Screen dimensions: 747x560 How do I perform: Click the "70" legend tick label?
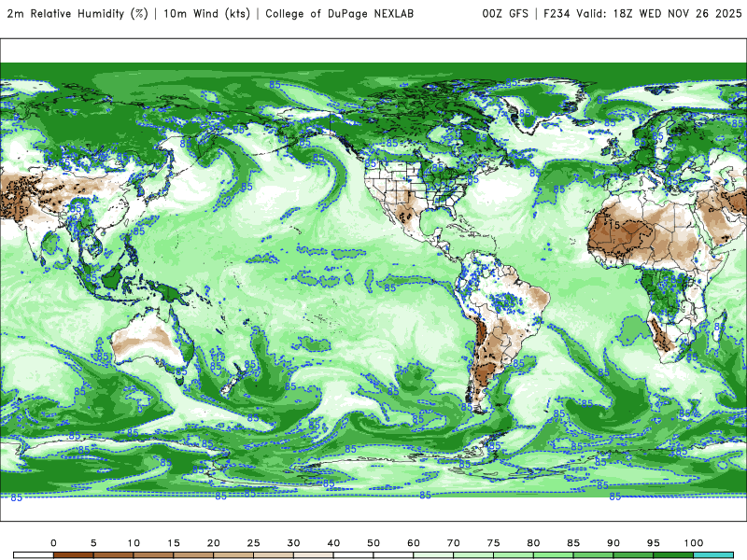tap(454, 543)
